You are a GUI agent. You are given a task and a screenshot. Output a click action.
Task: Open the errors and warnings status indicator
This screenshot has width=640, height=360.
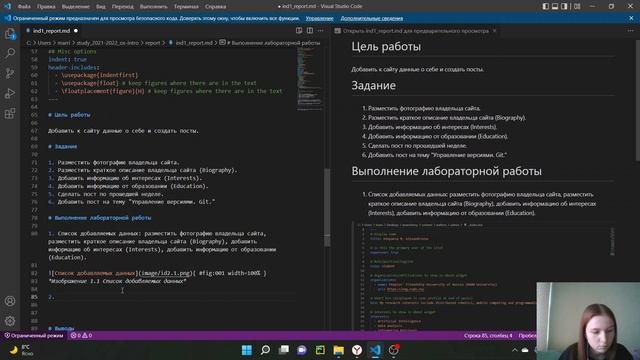click(x=81, y=336)
